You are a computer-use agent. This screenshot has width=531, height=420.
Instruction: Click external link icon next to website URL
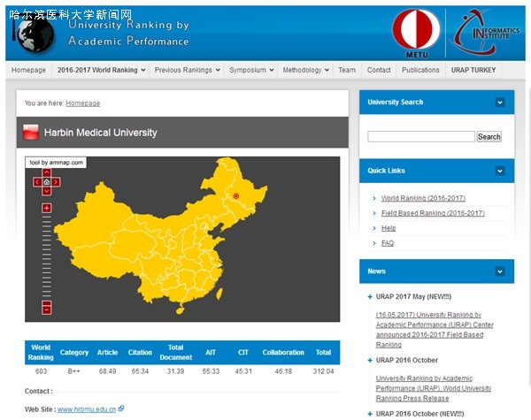(x=121, y=409)
